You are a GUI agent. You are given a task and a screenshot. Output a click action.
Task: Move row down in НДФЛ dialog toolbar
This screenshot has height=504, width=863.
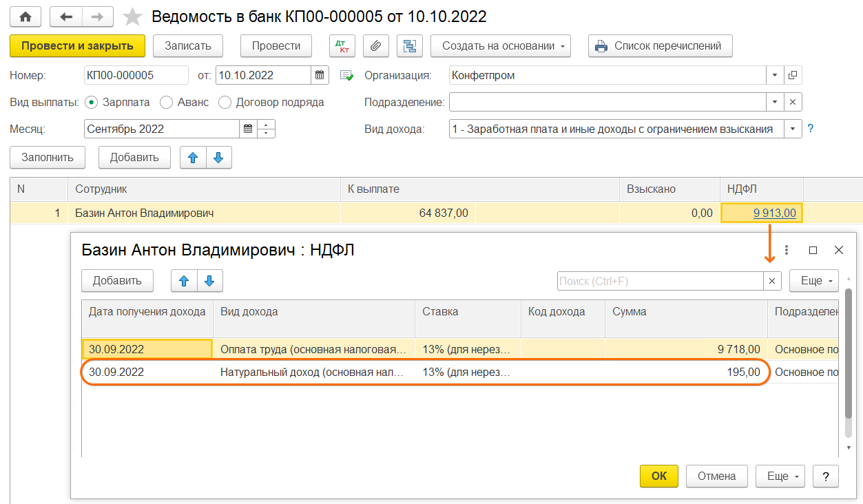coord(210,280)
